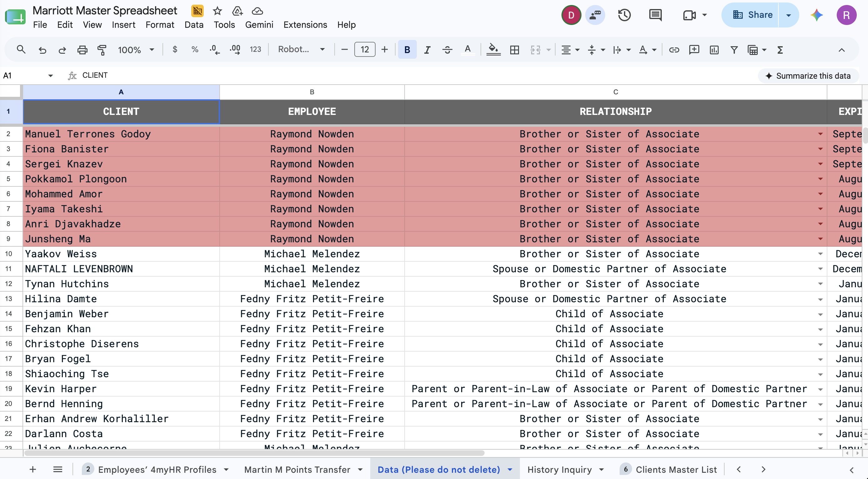868x479 pixels.
Task: Create a filter with funnel icon
Action: pyautogui.click(x=734, y=50)
